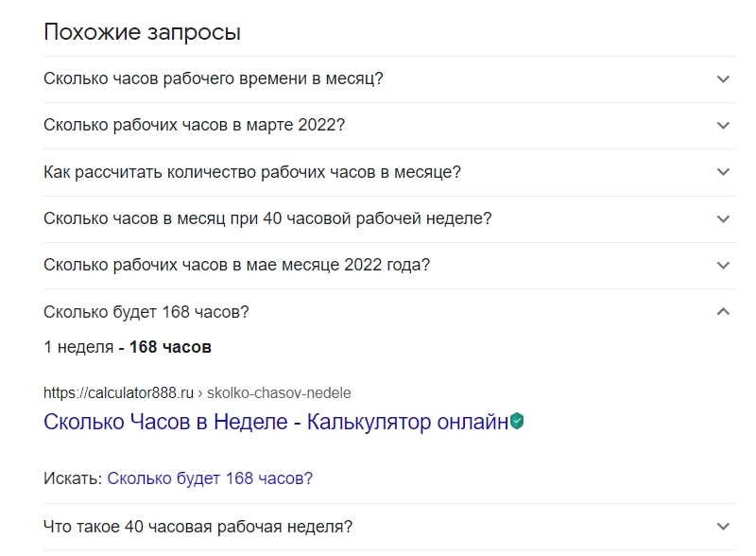The height and width of the screenshot is (556, 756).
Task: Click question about calculating monthly working hours
Action: point(250,172)
